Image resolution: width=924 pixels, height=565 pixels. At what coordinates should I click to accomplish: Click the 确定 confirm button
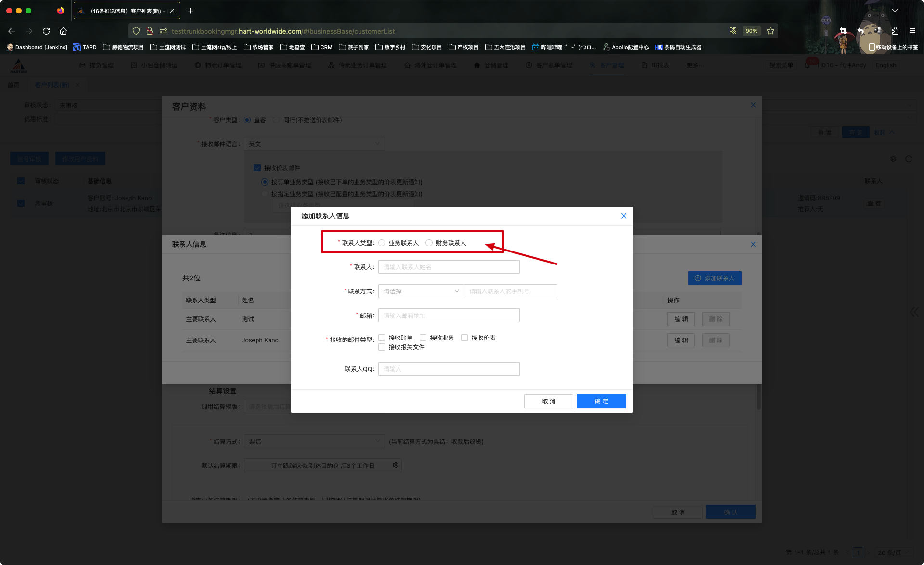(x=601, y=402)
